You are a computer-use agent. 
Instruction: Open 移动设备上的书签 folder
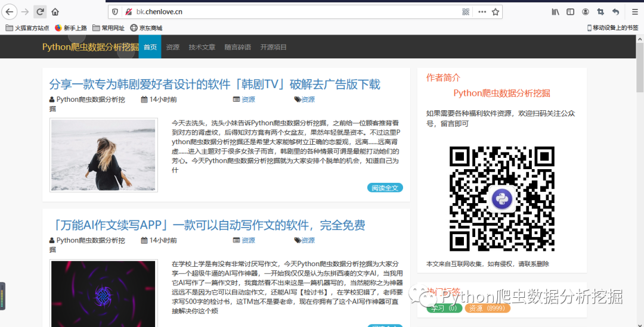pos(612,28)
